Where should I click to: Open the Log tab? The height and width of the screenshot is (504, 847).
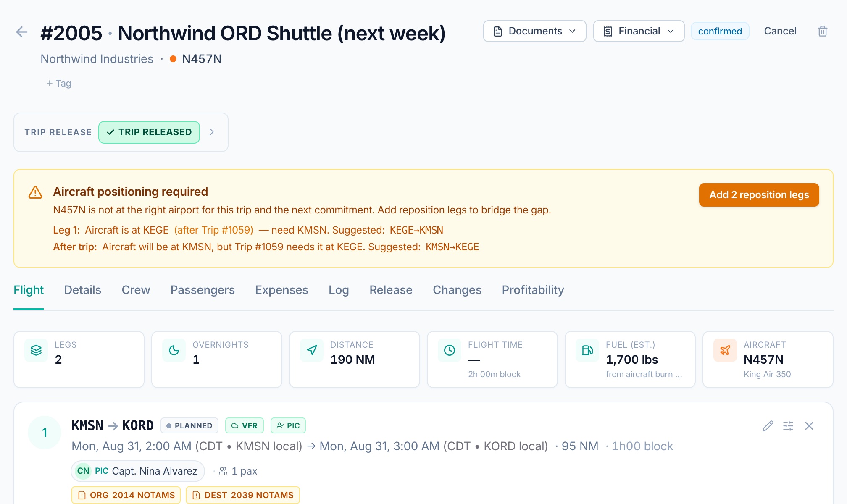[339, 290]
